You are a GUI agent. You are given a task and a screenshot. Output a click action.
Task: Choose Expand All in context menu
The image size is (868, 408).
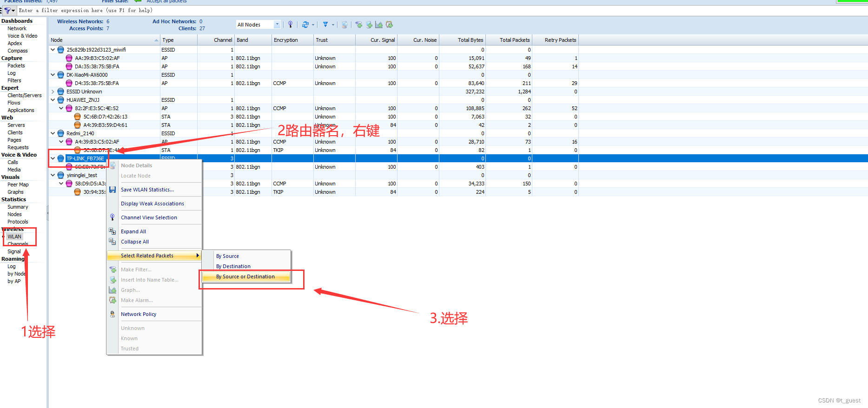(154, 231)
